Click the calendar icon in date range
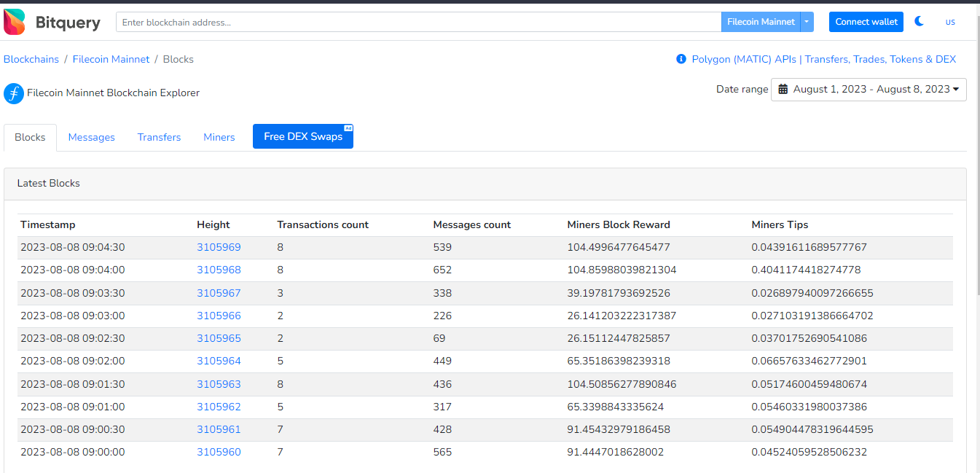980x473 pixels. (783, 89)
